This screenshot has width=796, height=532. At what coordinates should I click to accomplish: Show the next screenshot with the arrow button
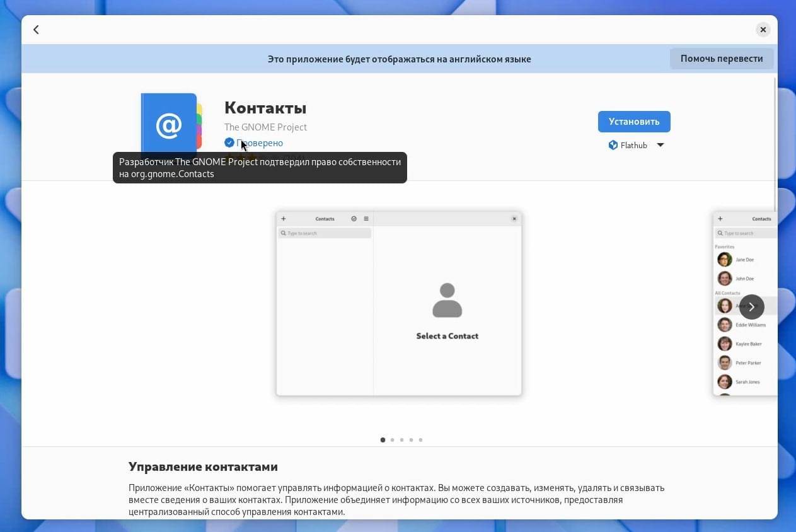pyautogui.click(x=751, y=307)
